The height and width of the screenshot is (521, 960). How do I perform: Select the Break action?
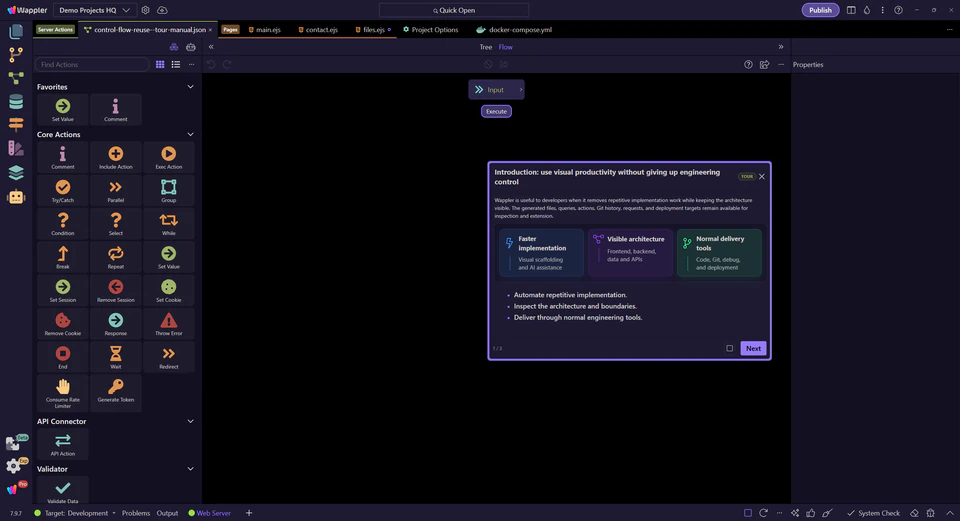[x=62, y=257]
